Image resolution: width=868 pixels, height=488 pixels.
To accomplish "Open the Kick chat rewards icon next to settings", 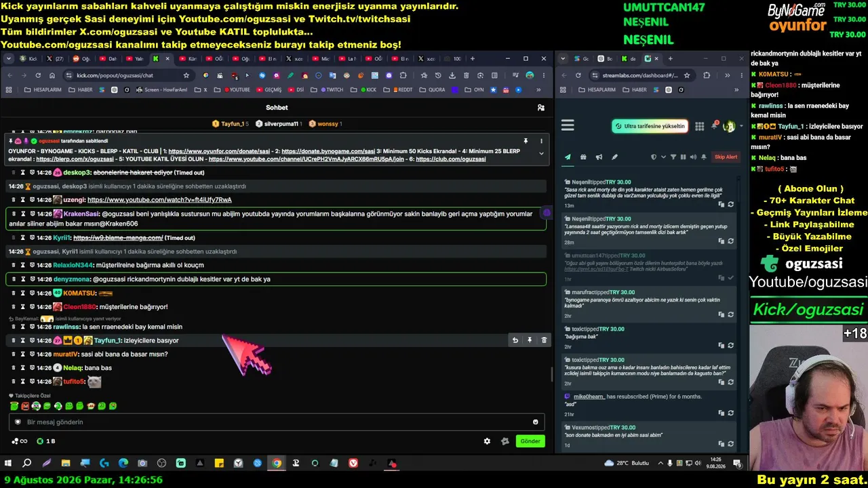I will click(505, 441).
